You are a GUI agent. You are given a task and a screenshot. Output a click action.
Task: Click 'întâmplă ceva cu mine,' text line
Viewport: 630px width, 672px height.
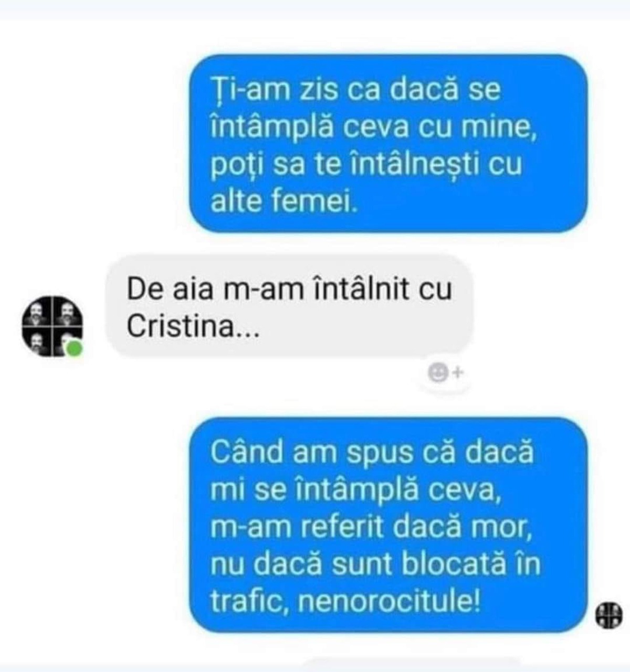pyautogui.click(x=374, y=127)
